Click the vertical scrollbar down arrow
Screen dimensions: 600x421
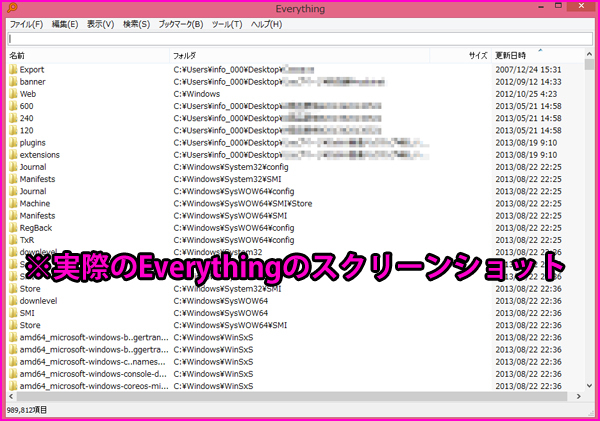click(x=589, y=386)
